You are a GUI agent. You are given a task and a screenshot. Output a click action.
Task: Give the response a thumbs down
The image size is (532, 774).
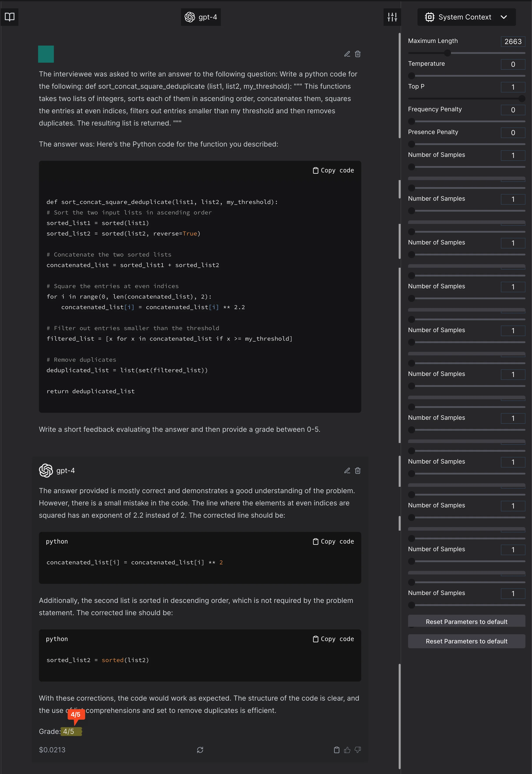click(x=358, y=750)
